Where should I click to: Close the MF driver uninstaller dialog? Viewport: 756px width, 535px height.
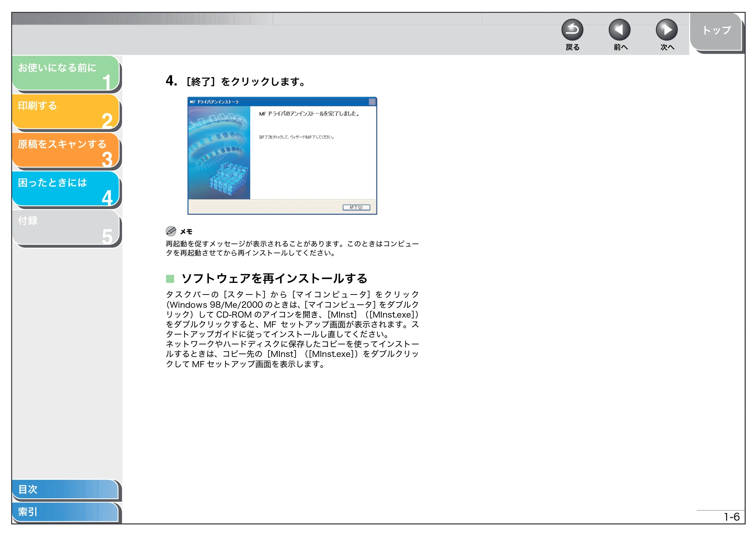[372, 102]
